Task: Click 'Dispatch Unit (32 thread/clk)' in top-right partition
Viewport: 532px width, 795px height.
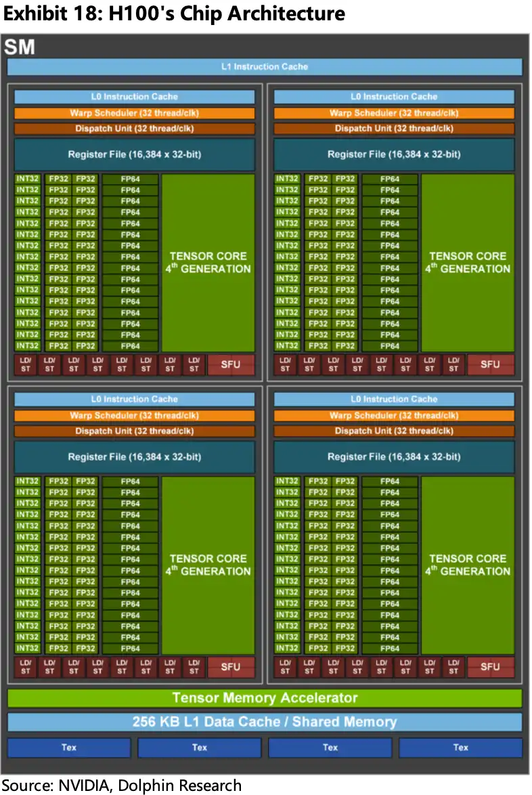Action: pyautogui.click(x=394, y=129)
